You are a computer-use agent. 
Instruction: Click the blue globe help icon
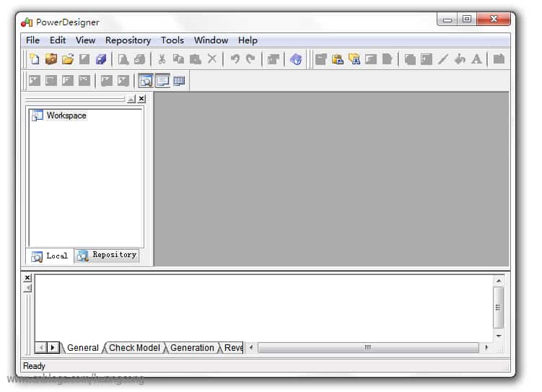point(296,59)
